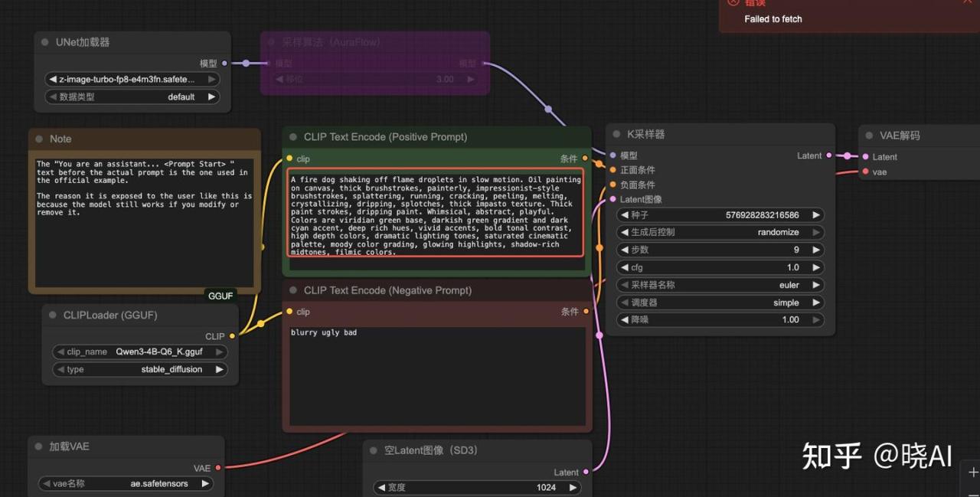Toggle collapse dot on Note node

(x=41, y=139)
